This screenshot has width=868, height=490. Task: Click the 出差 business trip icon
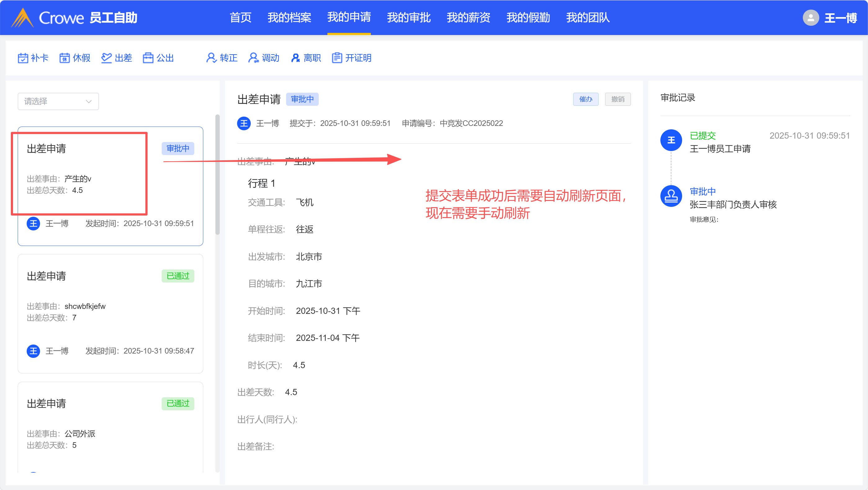(106, 58)
